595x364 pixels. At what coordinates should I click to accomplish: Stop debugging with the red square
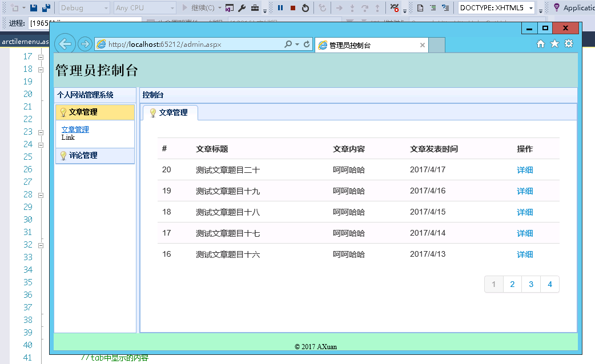click(x=292, y=7)
